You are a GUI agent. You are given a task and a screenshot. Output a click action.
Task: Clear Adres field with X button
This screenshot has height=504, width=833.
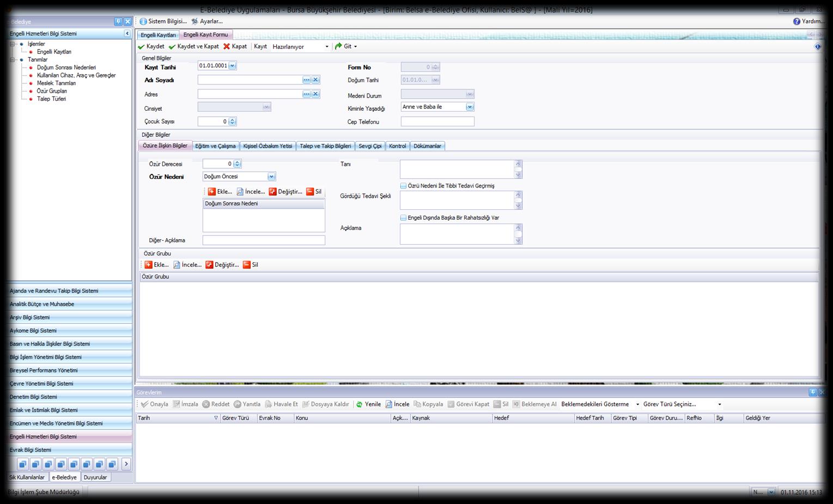pyautogui.click(x=315, y=94)
